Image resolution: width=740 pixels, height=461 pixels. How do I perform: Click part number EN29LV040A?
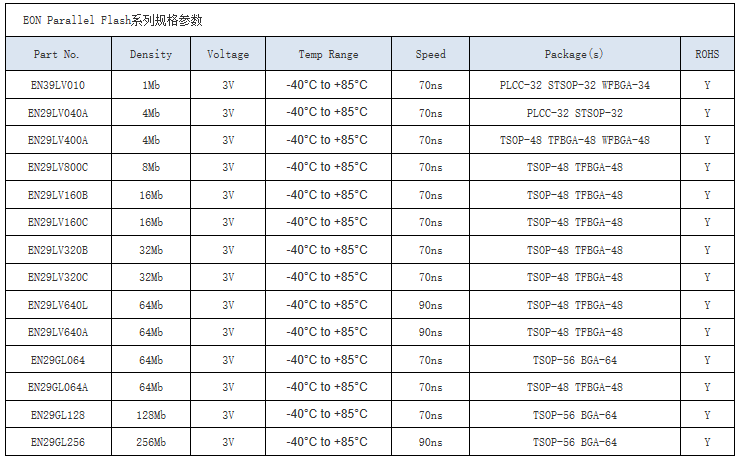(57, 113)
